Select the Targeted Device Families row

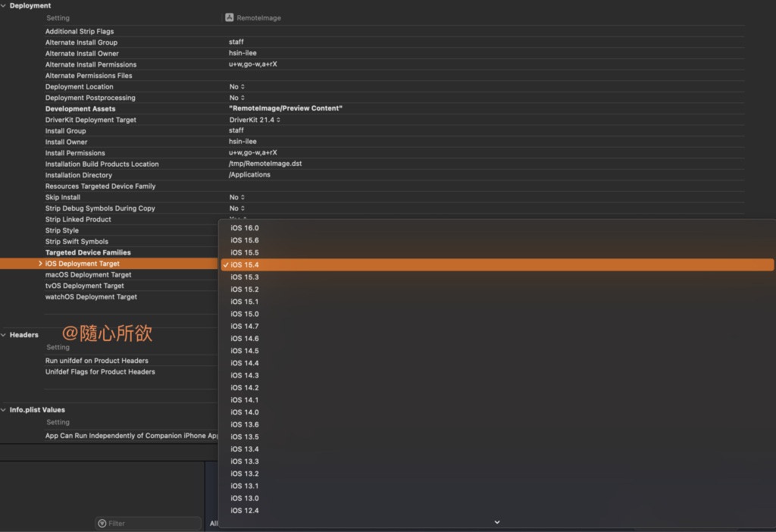pyautogui.click(x=88, y=252)
